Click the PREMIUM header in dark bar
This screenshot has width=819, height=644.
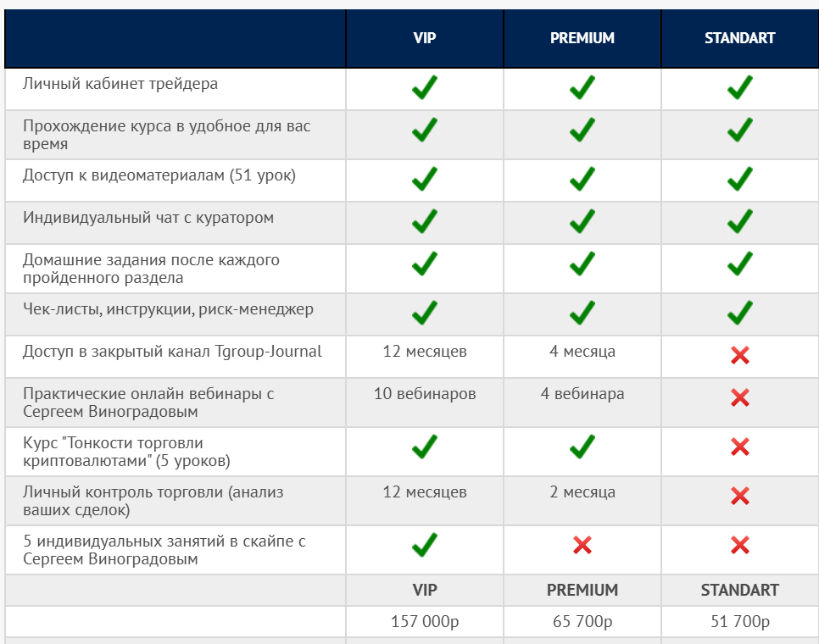[x=582, y=38]
